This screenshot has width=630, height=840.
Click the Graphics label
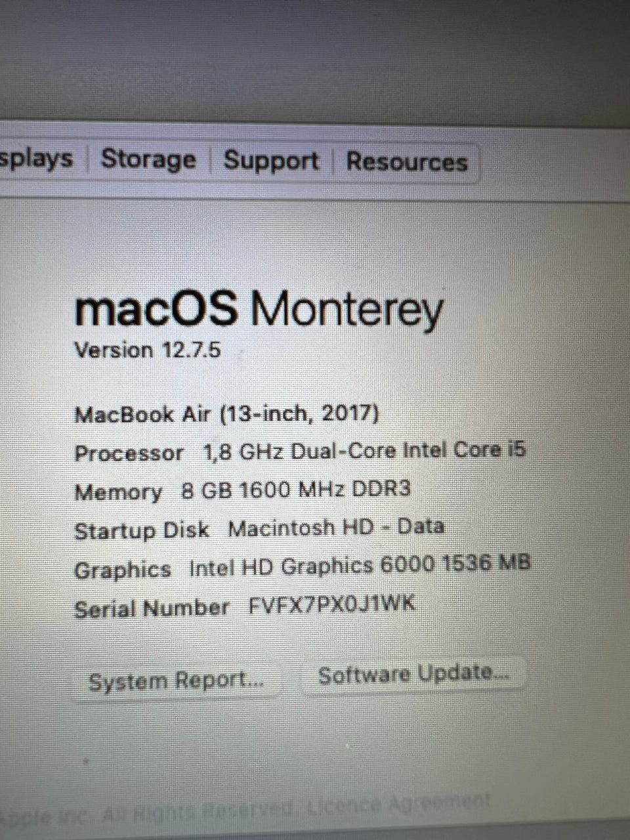point(123,570)
